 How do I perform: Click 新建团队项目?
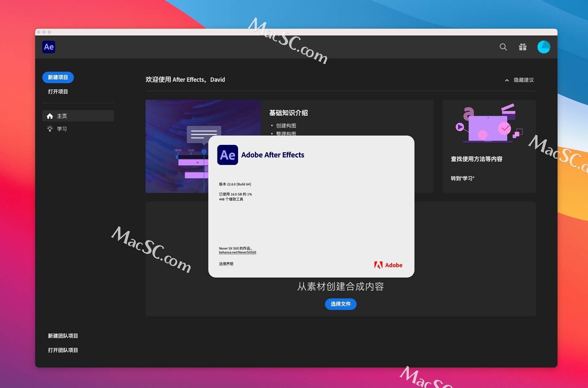(x=63, y=336)
